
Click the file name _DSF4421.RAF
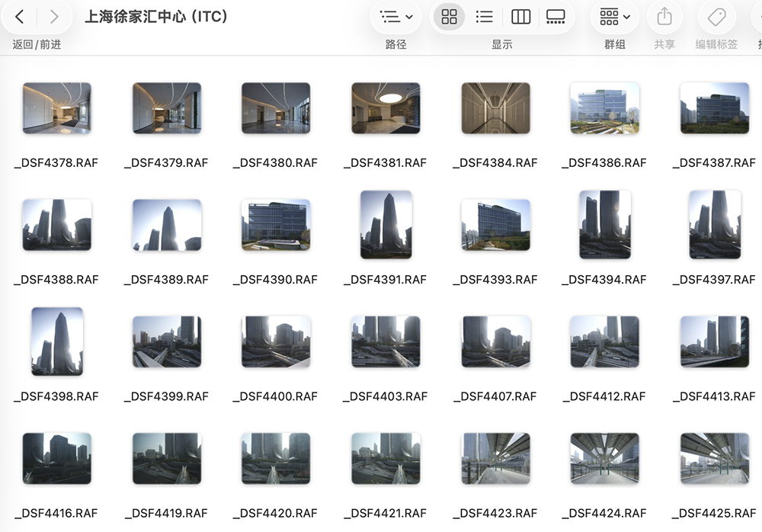coord(386,513)
